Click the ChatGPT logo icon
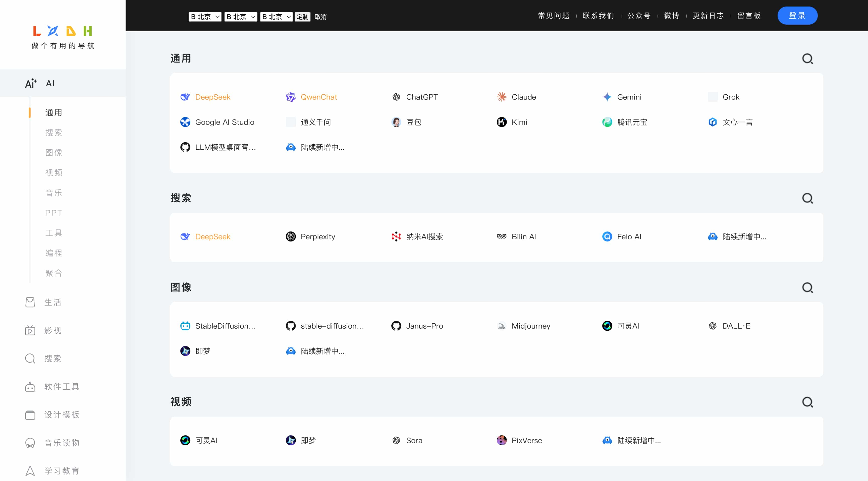The height and width of the screenshot is (481, 868). (396, 97)
